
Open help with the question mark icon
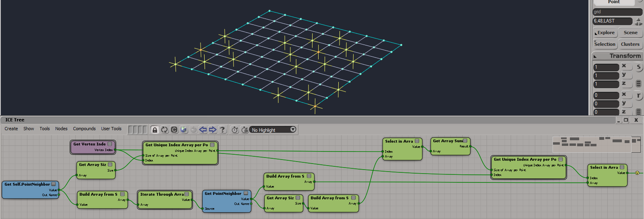[222, 130]
